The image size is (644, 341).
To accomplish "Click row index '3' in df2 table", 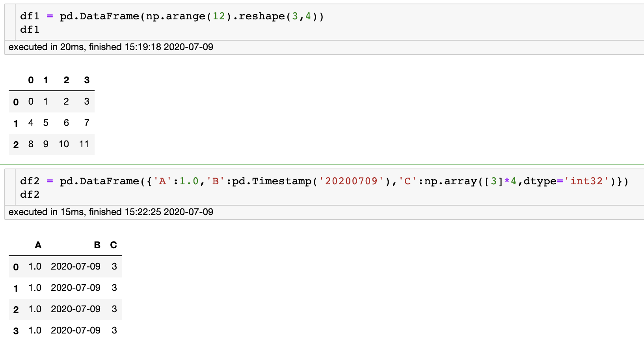I will (16, 331).
